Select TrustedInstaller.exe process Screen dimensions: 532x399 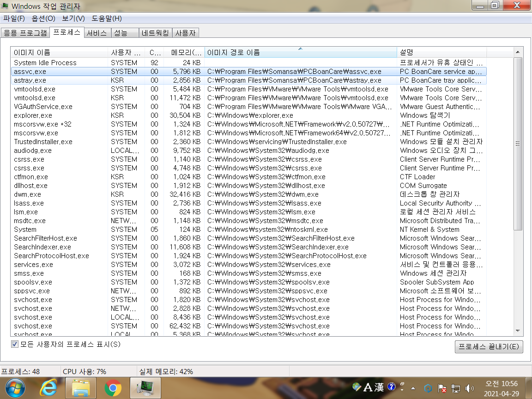tap(249, 142)
